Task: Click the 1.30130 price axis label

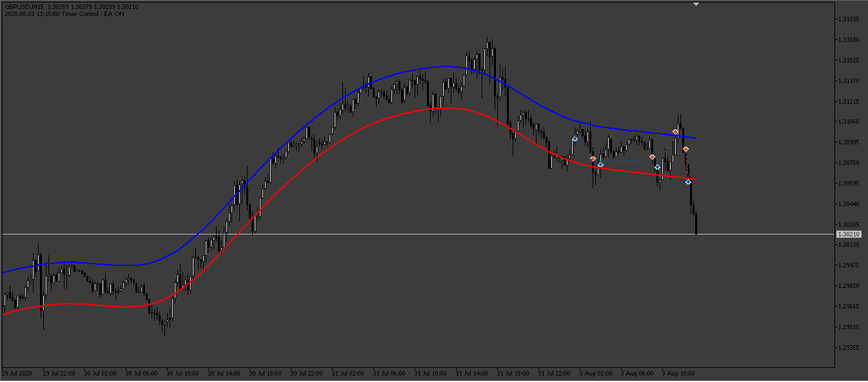Action: click(849, 245)
